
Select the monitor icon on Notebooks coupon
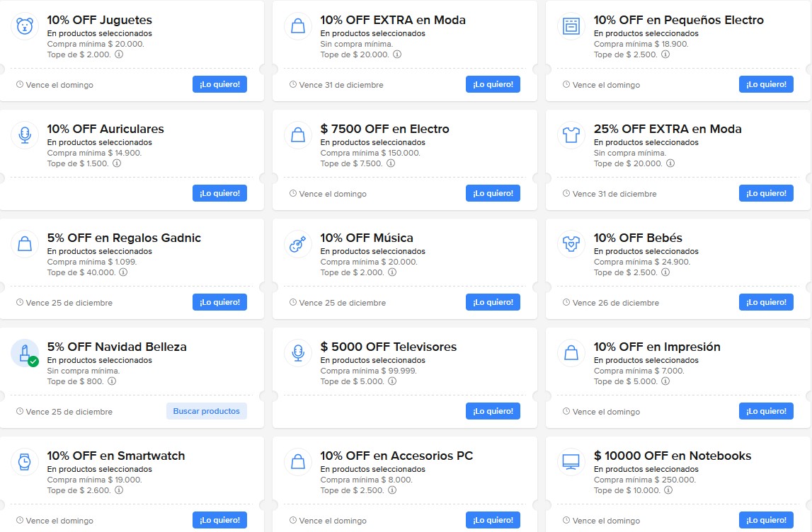[x=571, y=461]
